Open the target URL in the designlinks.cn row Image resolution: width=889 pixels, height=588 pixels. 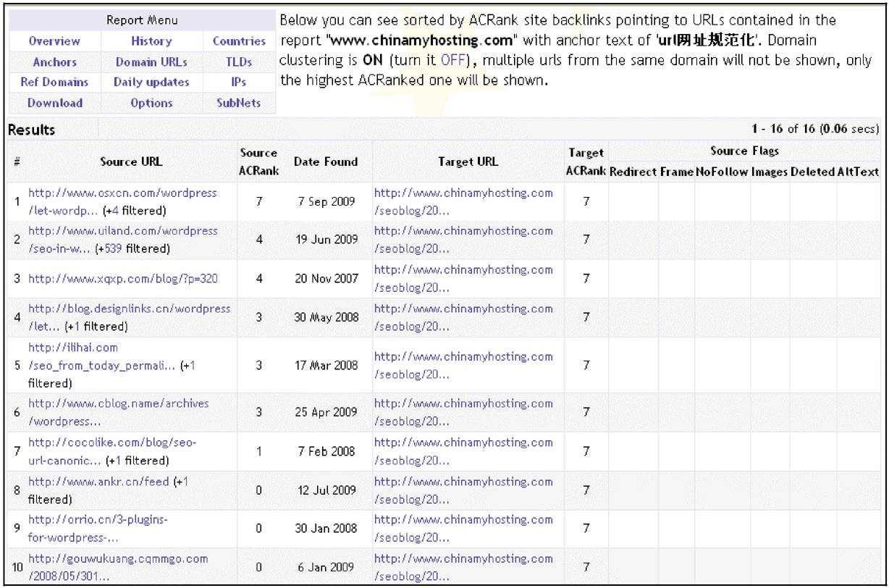(x=463, y=317)
